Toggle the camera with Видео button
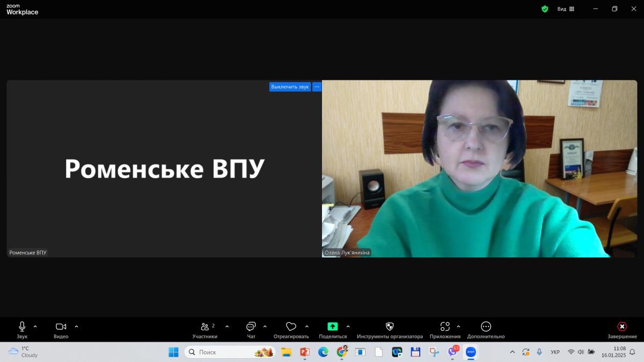 pyautogui.click(x=61, y=330)
